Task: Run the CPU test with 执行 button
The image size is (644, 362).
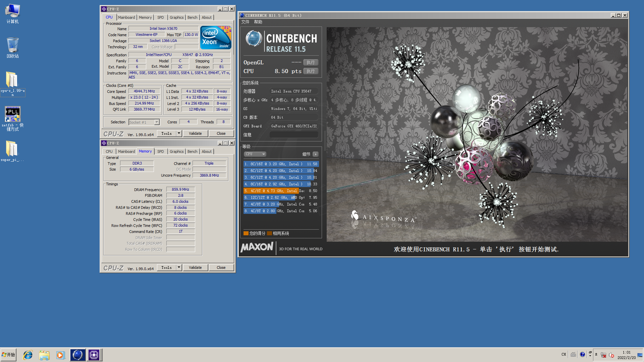Action: (x=311, y=71)
